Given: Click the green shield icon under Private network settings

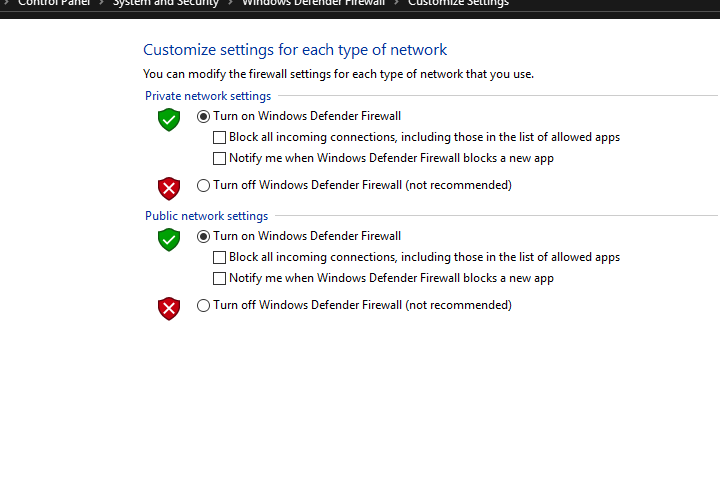Looking at the screenshot, I should tap(169, 120).
